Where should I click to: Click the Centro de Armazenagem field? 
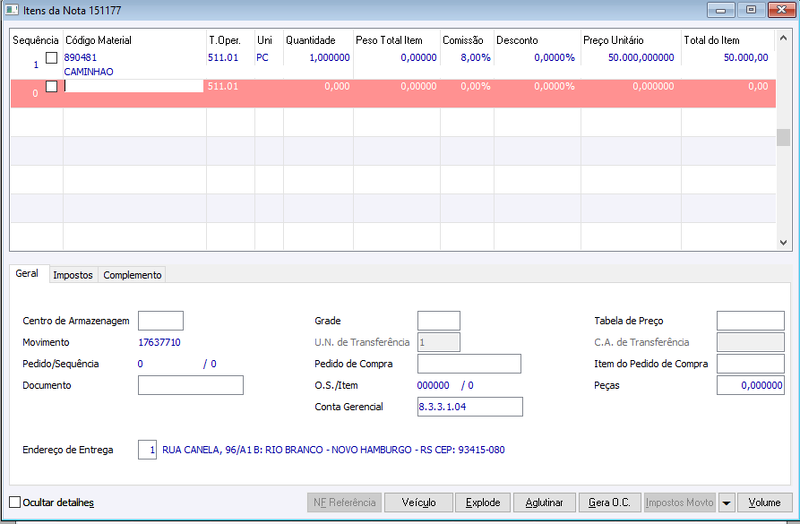point(161,321)
